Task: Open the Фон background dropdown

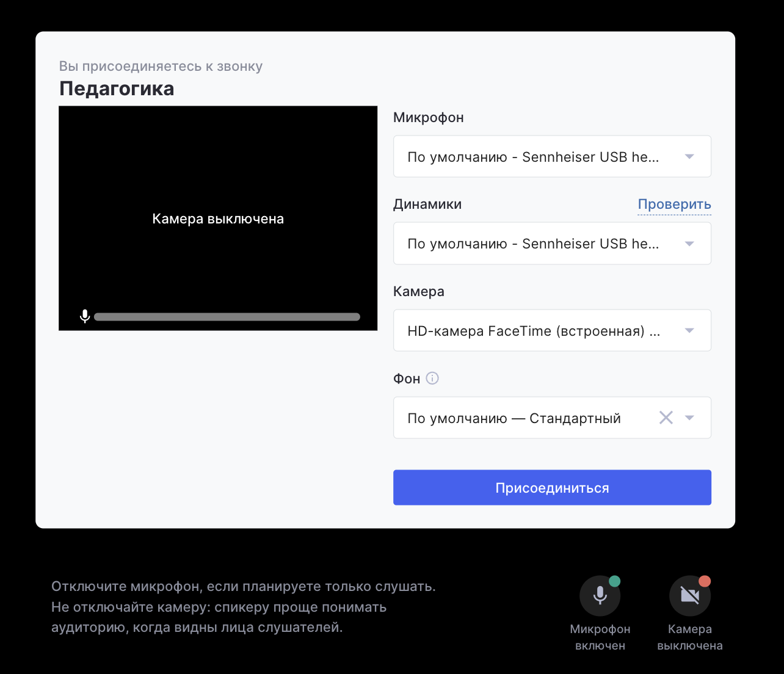Action: [x=552, y=418]
